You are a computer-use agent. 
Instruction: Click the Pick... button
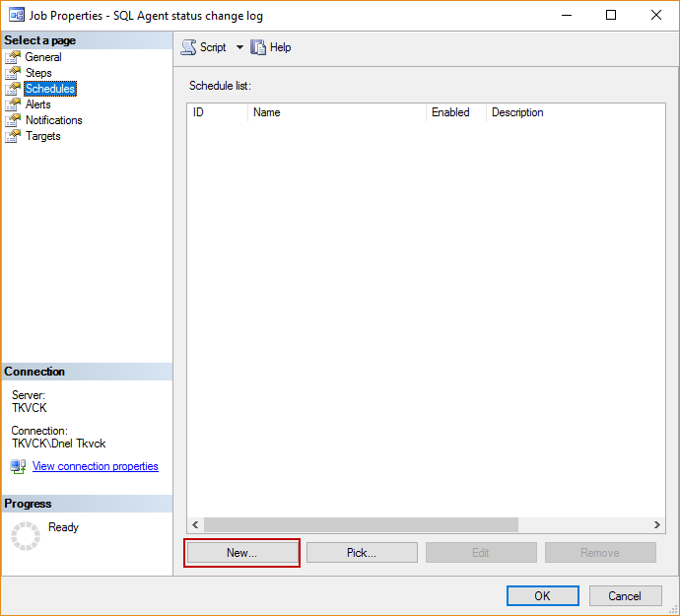pos(362,553)
